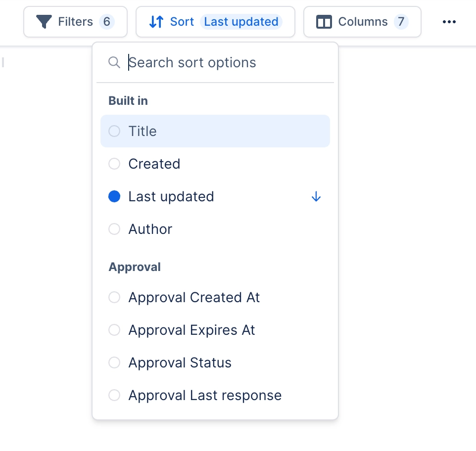This screenshot has height=451, width=476.
Task: Click the Filters count badge 6
Action: 106,22
